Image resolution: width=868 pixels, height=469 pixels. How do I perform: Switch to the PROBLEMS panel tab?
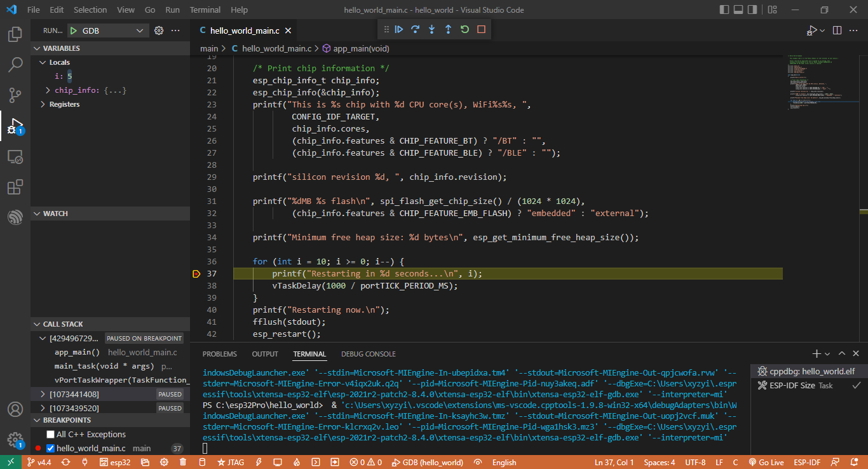[220, 354]
